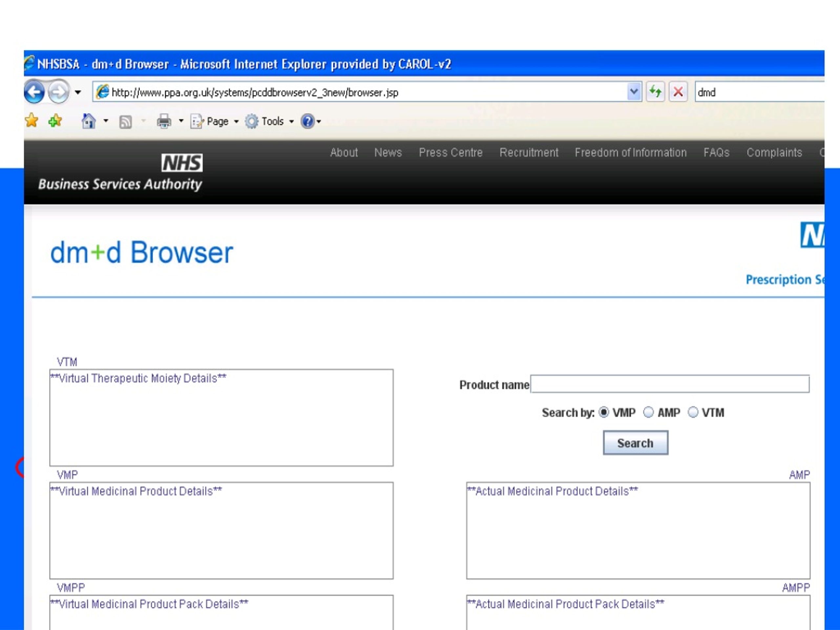
Task: Click the NHS Business Services Authority logo
Action: (x=120, y=172)
